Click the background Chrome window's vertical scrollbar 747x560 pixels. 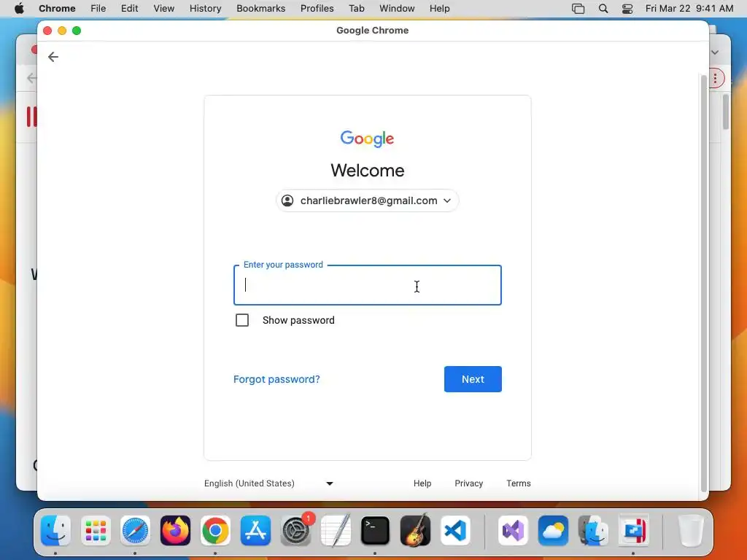pos(726,112)
